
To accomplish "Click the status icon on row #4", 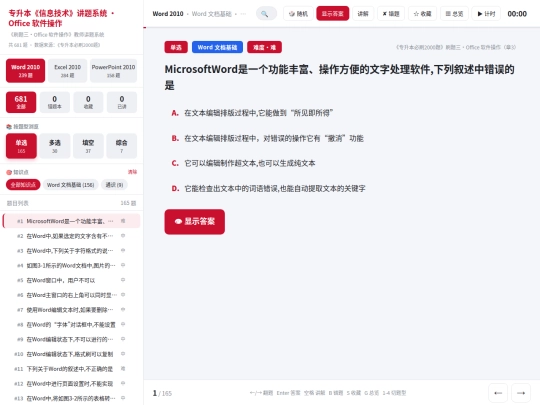I will point(123,265).
